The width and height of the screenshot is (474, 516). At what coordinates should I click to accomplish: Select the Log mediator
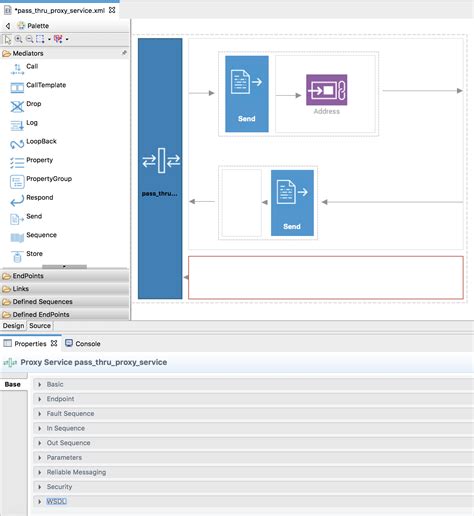[24, 124]
